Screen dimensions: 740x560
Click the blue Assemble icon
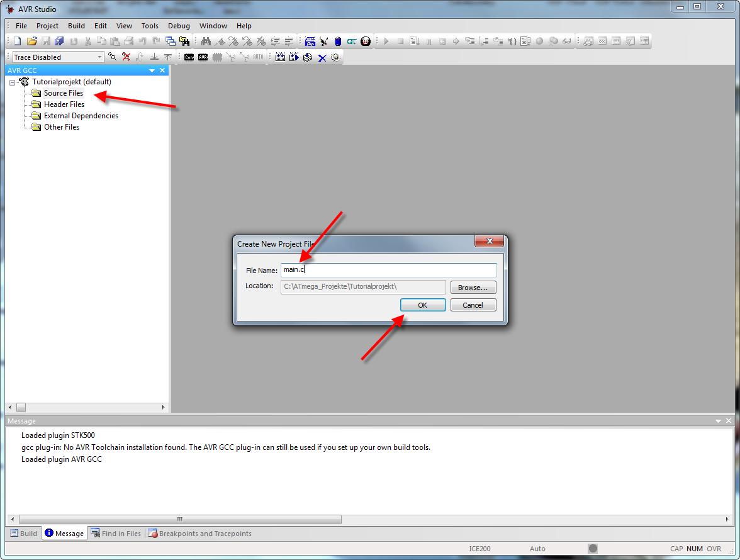[310, 42]
